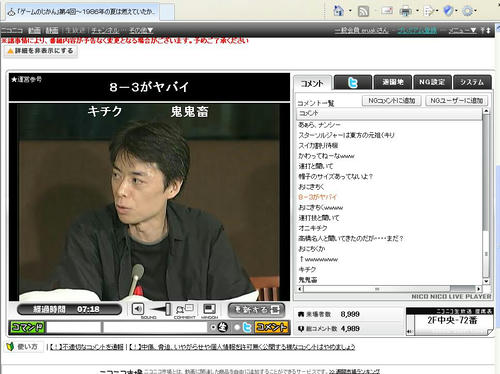Click the Read Mail envelope icon

click(387, 11)
